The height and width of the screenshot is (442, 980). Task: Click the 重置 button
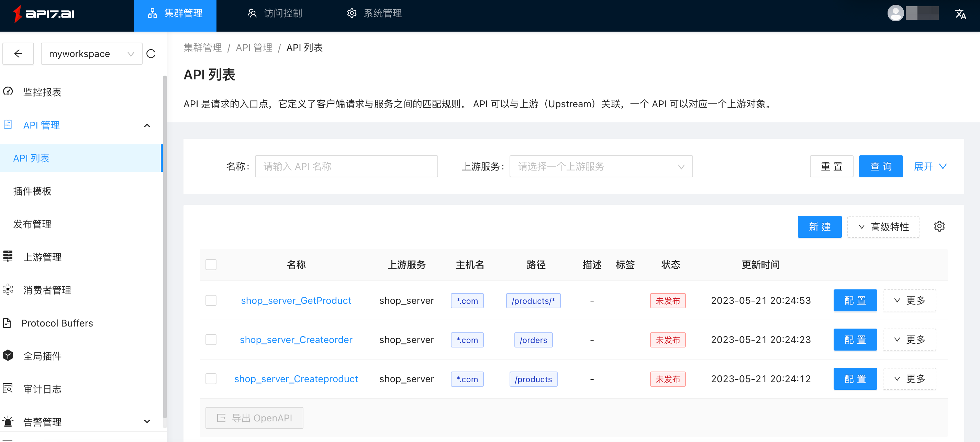tap(831, 166)
